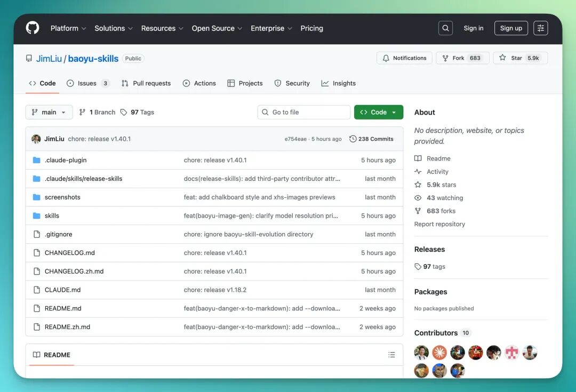Expand the green Code dropdown
This screenshot has width=576, height=392.
point(378,112)
